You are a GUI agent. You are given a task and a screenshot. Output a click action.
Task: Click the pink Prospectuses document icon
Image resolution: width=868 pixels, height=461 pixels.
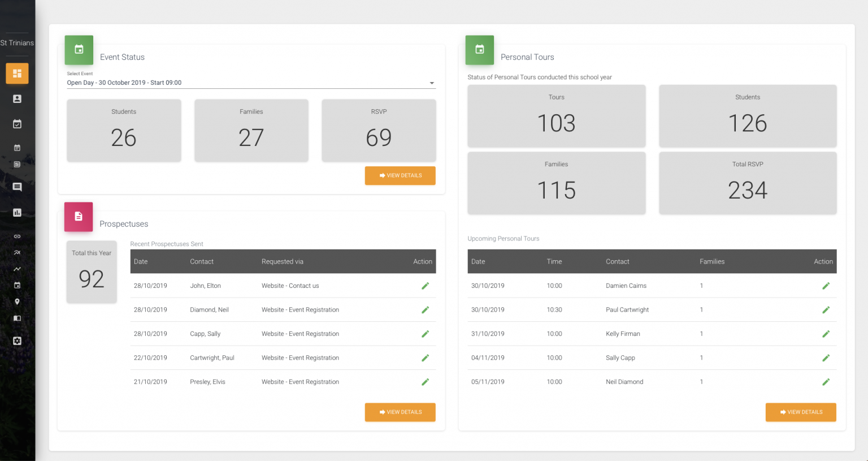click(79, 217)
